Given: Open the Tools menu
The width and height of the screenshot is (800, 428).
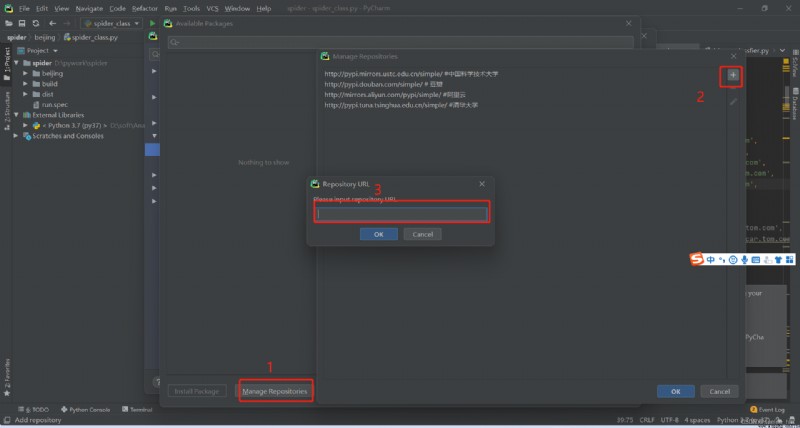Looking at the screenshot, I should point(191,9).
